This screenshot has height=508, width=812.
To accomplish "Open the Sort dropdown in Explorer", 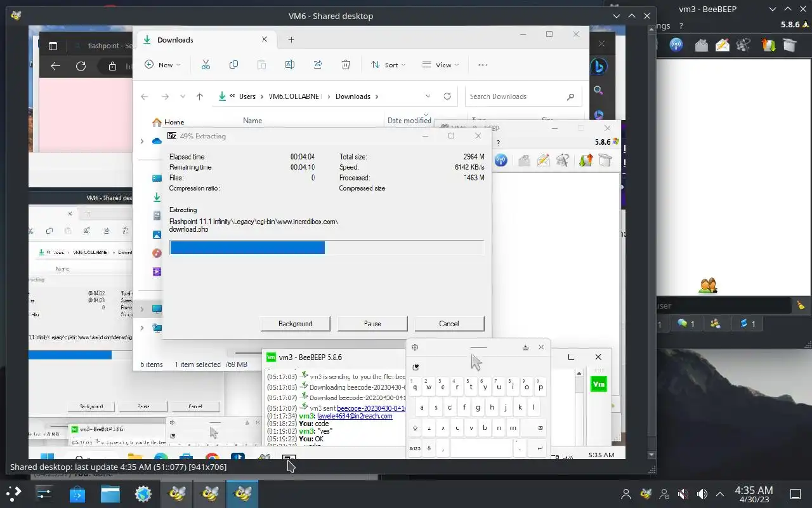I will [x=388, y=65].
